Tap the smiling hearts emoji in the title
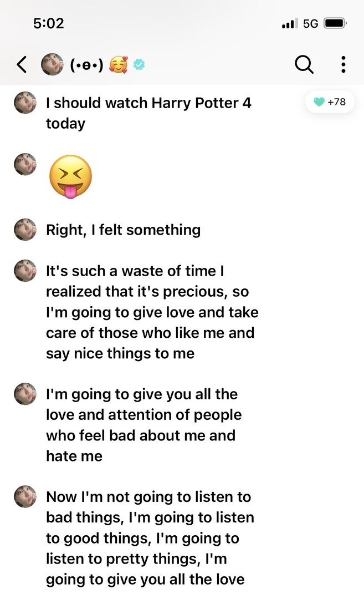364x599 pixels. [x=119, y=64]
